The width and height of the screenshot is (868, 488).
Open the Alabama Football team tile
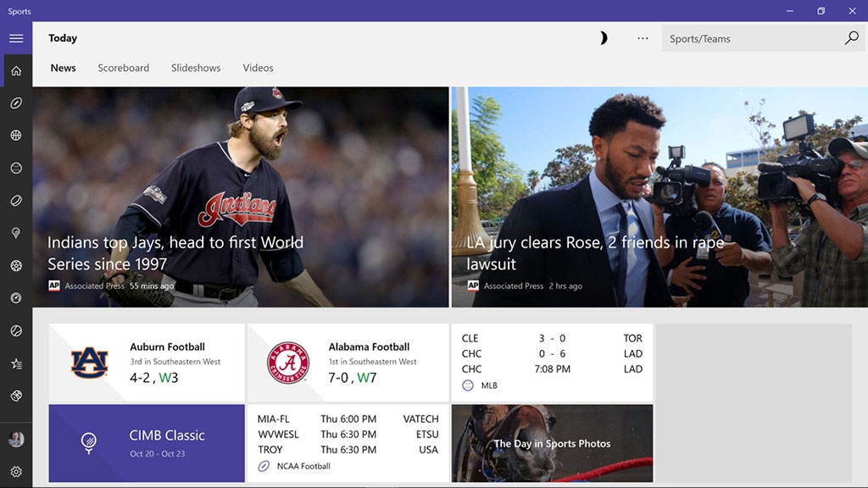tap(348, 363)
